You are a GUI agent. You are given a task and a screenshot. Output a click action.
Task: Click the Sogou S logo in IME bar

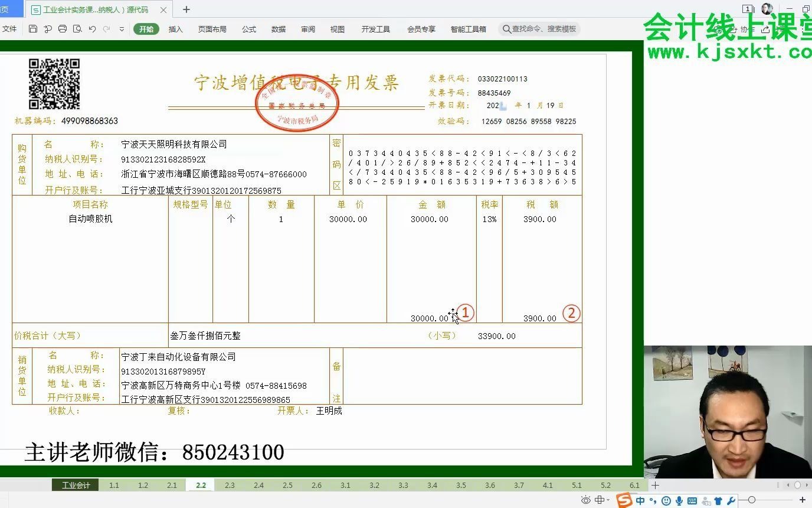click(x=624, y=500)
